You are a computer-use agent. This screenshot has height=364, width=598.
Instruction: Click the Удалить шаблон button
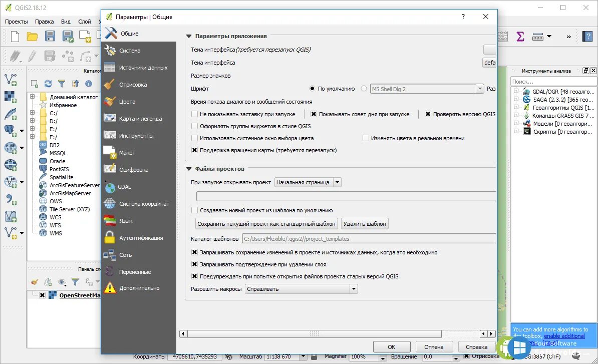(365, 224)
